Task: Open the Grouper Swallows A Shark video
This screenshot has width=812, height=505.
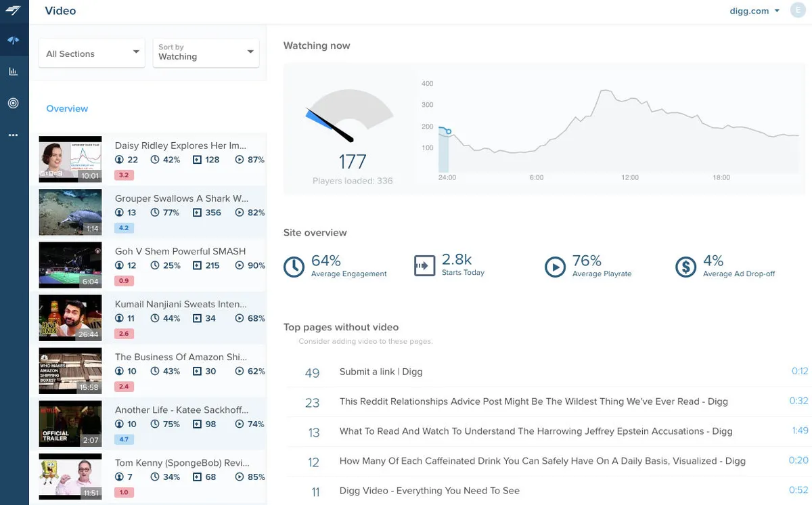Action: [181, 198]
